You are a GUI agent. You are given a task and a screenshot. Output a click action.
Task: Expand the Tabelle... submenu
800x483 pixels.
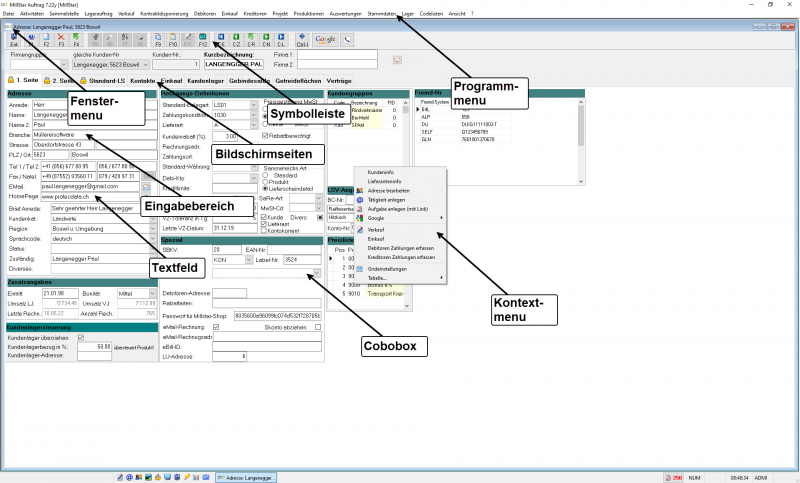point(401,278)
